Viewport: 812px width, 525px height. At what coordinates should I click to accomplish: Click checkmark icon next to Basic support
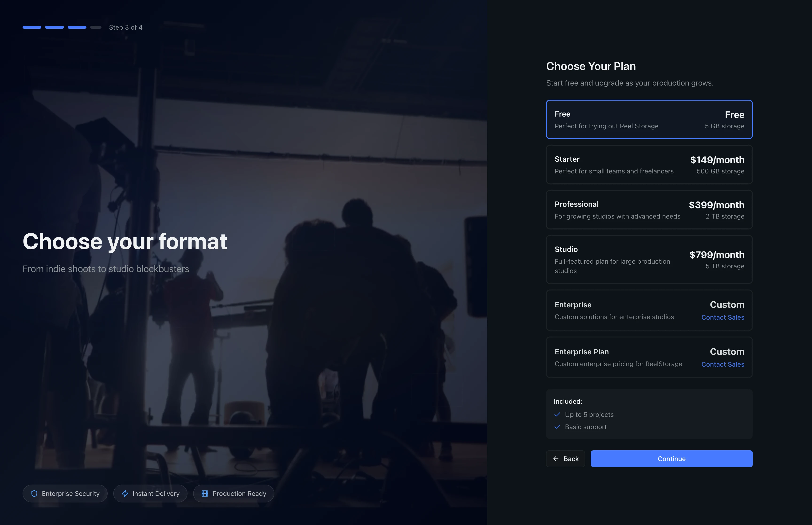pos(558,427)
